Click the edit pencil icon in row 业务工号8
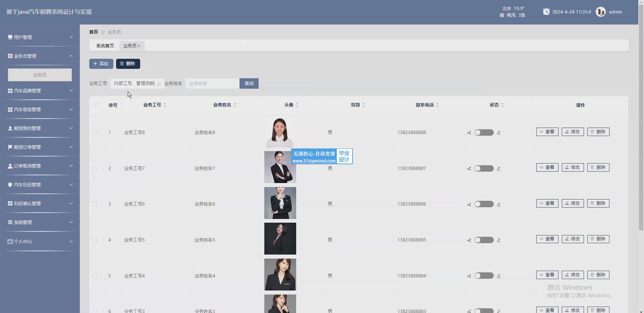The width and height of the screenshot is (644, 313). click(x=499, y=133)
